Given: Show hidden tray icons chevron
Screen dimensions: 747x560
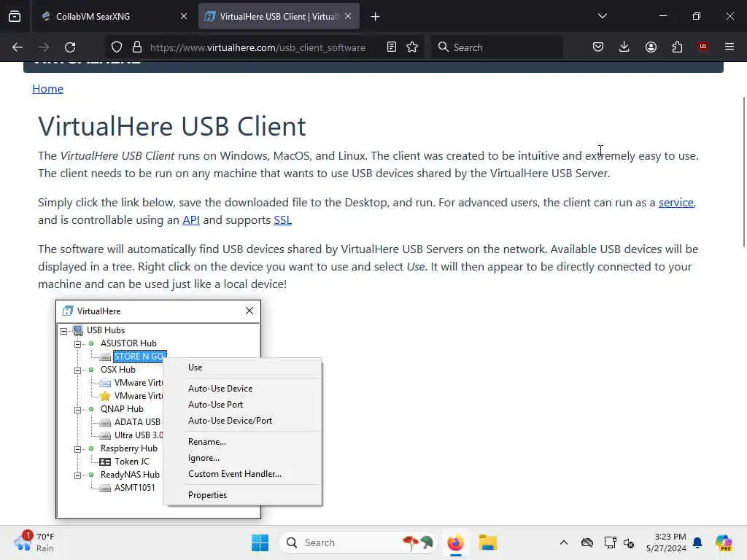Looking at the screenshot, I should click(x=564, y=542).
